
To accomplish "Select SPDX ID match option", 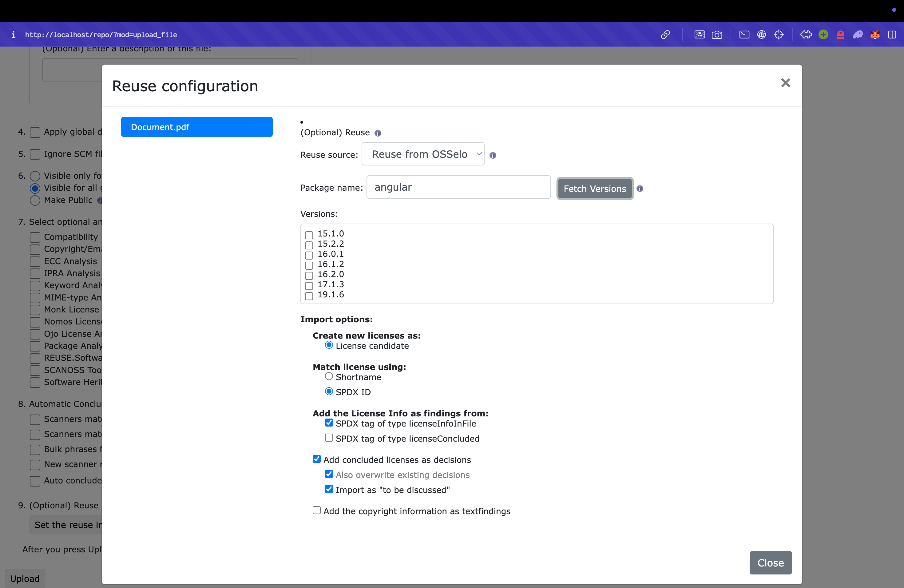I will click(x=329, y=391).
